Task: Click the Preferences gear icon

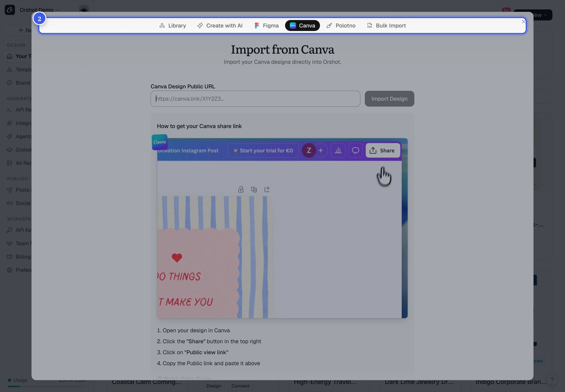Action: [10, 270]
